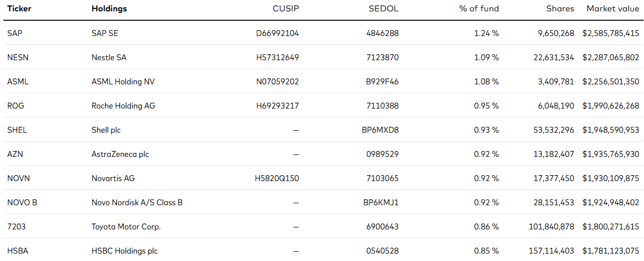The height and width of the screenshot is (261, 644).
Task: Click the Nestle SA holding
Action: 109,57
